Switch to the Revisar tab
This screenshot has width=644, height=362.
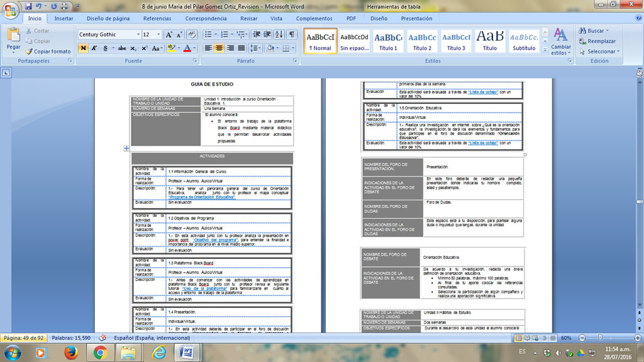coord(249,18)
